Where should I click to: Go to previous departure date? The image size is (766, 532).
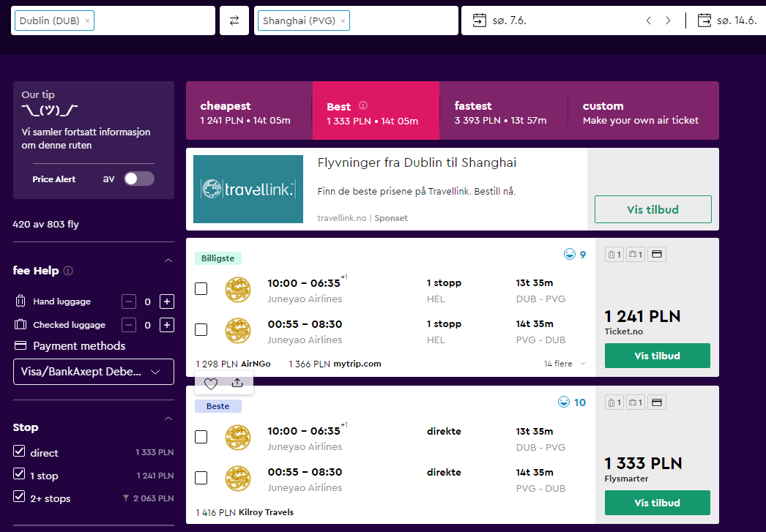(x=648, y=20)
